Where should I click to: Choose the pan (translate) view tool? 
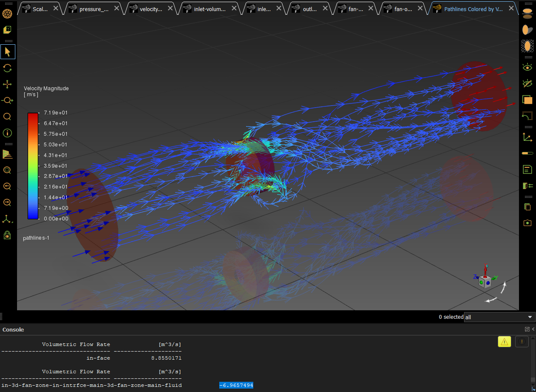[7, 84]
